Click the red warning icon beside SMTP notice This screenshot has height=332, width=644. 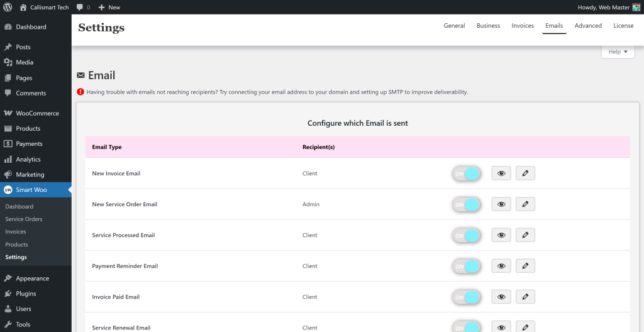80,92
